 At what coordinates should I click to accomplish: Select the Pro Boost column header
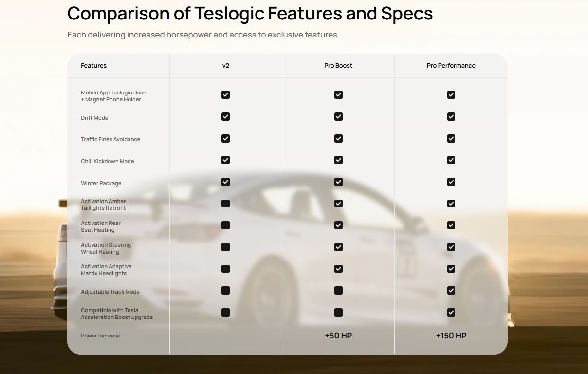point(338,66)
